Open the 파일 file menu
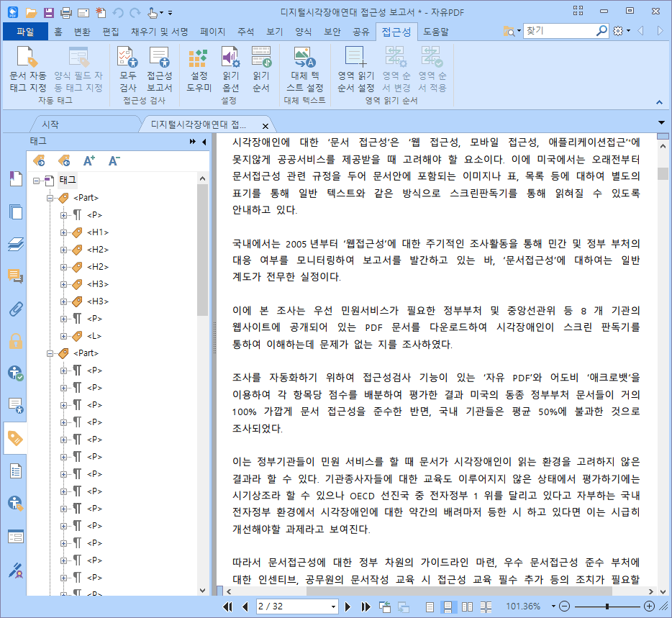The width and height of the screenshot is (672, 618). [x=25, y=32]
